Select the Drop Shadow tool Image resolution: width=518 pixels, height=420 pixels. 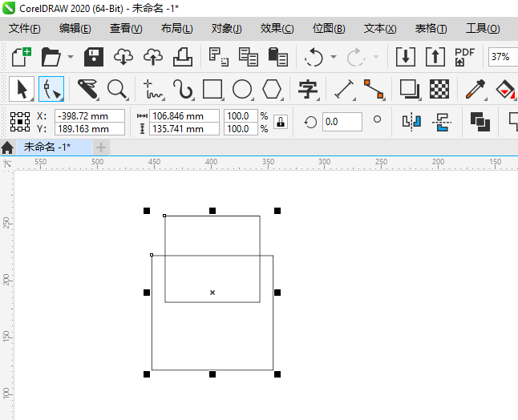[x=410, y=89]
